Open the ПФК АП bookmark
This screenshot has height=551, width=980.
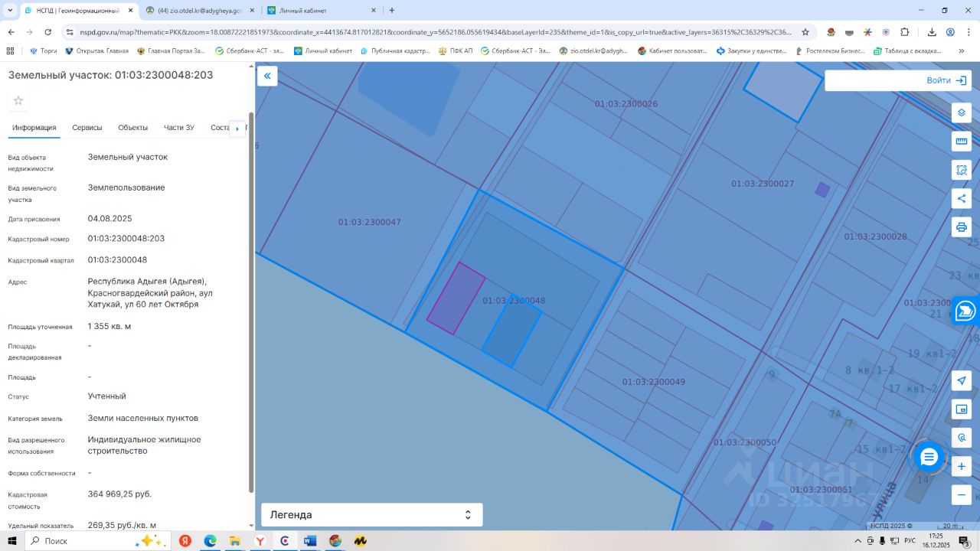456,51
